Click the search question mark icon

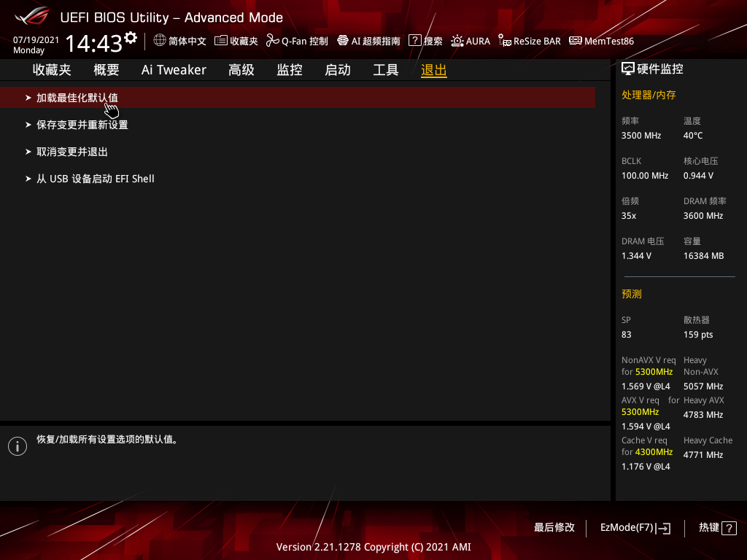[x=414, y=41]
